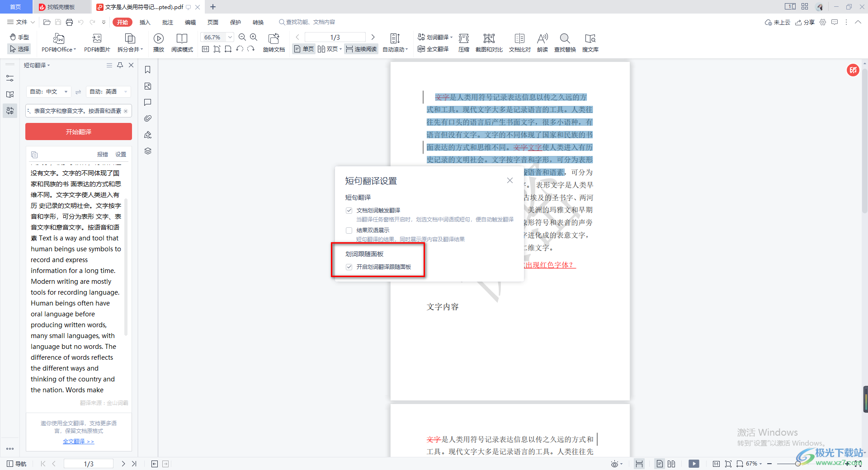
Task: Toggle 开启划词翻译跟随面板 checkbox
Action: click(349, 267)
